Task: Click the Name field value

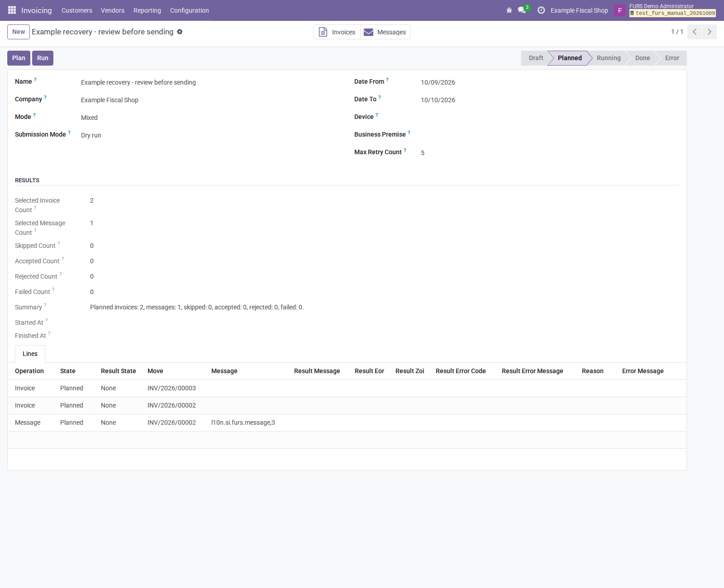Action: tap(138, 82)
